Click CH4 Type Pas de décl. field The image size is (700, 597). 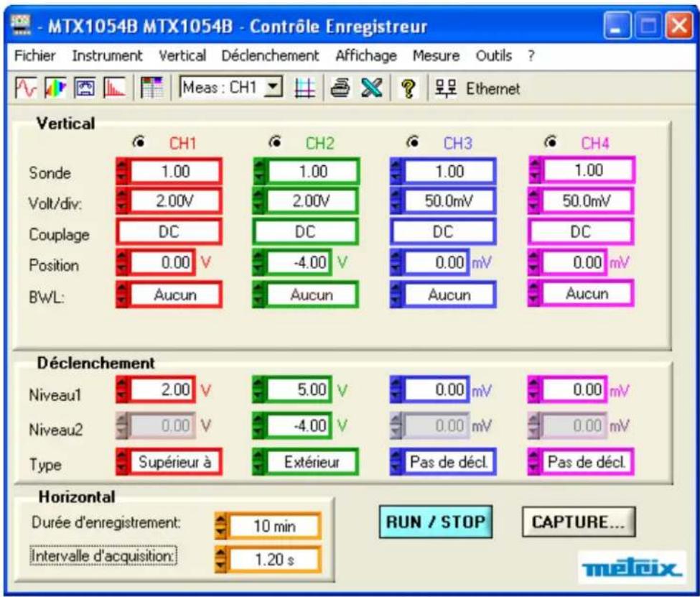coord(587,462)
